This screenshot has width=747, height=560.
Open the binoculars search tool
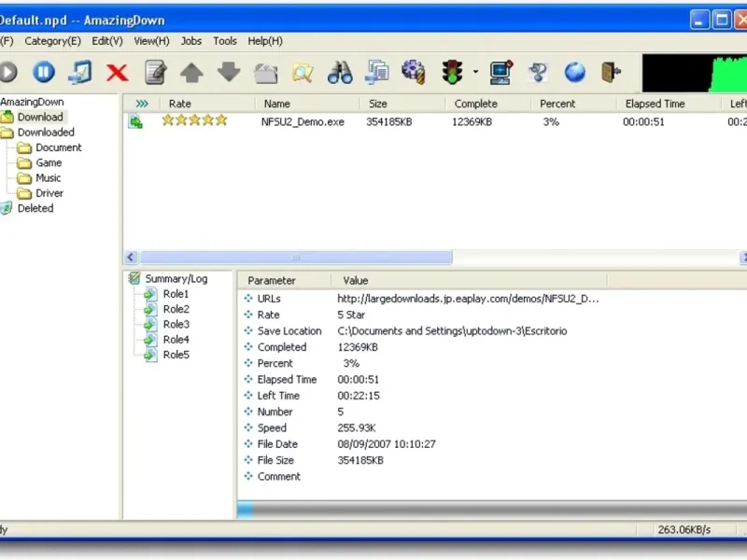340,73
